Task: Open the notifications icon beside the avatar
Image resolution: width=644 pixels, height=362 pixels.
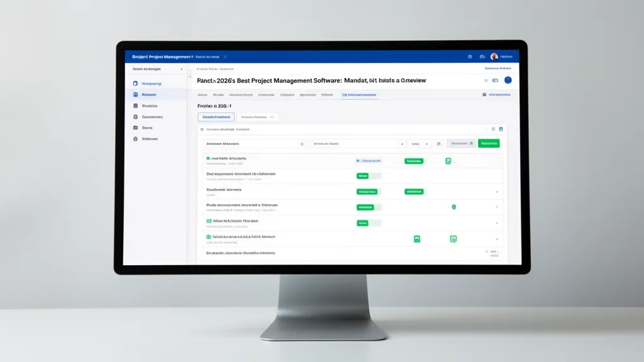Action: click(x=482, y=57)
